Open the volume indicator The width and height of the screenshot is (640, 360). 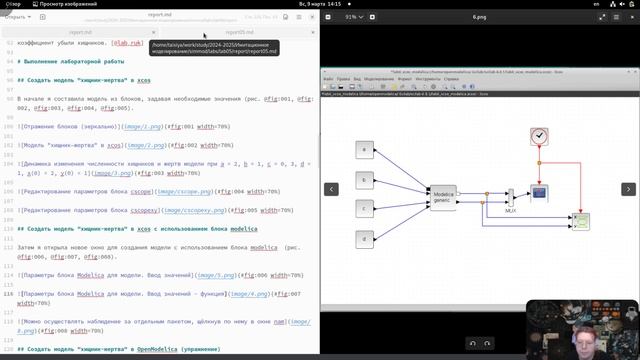pyautogui.click(x=622, y=4)
